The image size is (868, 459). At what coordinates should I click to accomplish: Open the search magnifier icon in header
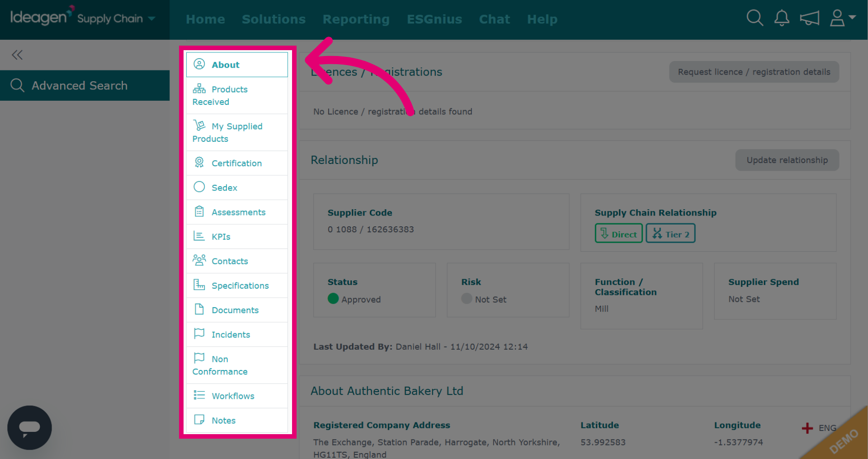[x=755, y=18]
